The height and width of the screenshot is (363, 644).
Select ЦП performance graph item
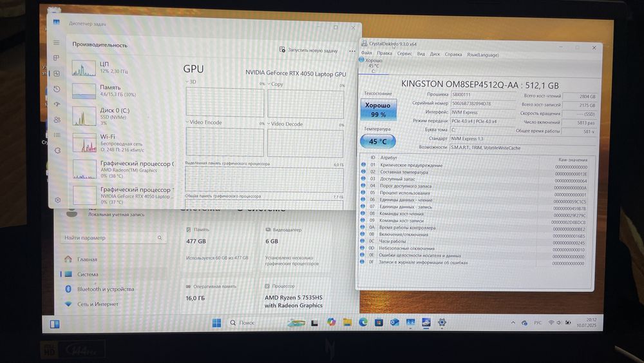click(123, 68)
